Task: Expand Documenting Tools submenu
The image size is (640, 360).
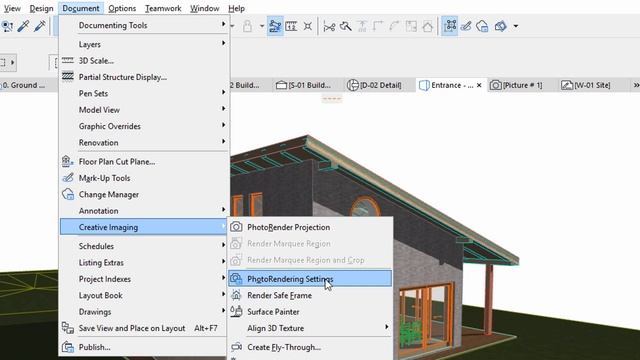Action: (144, 25)
